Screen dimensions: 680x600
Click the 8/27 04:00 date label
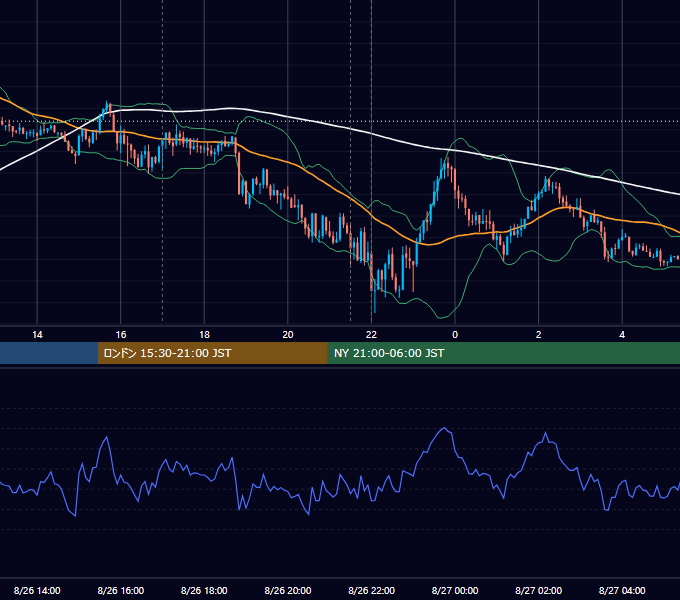[622, 590]
